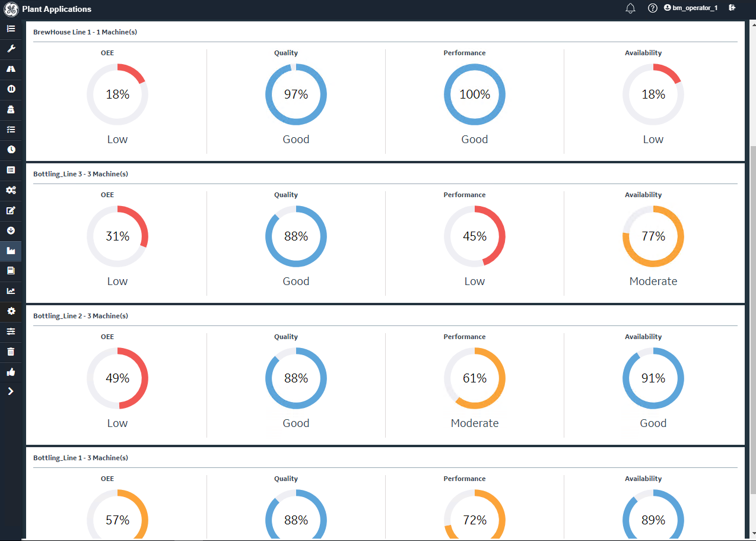Click Bottling_Line 2 Quality 88% gauge
Screen dimensions: 756x541
[296, 378]
